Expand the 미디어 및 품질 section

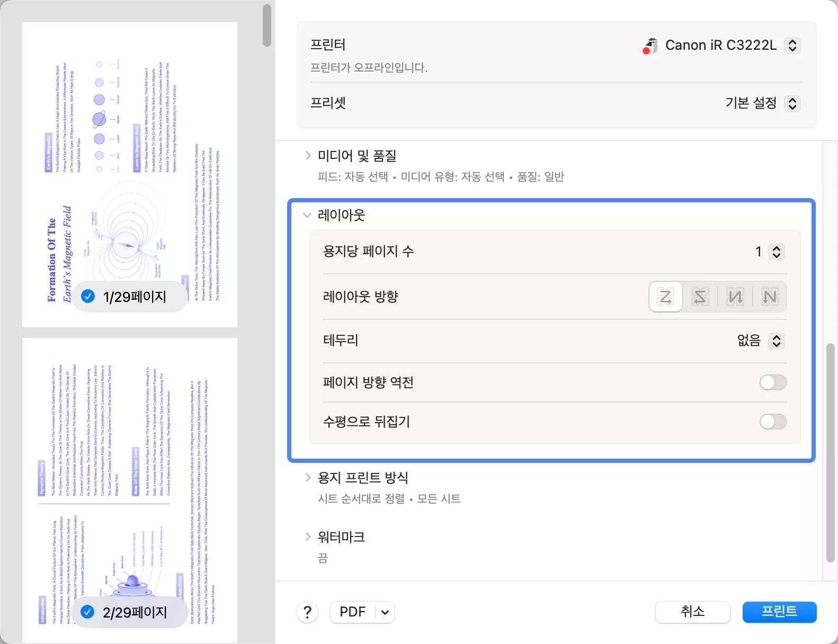(308, 155)
